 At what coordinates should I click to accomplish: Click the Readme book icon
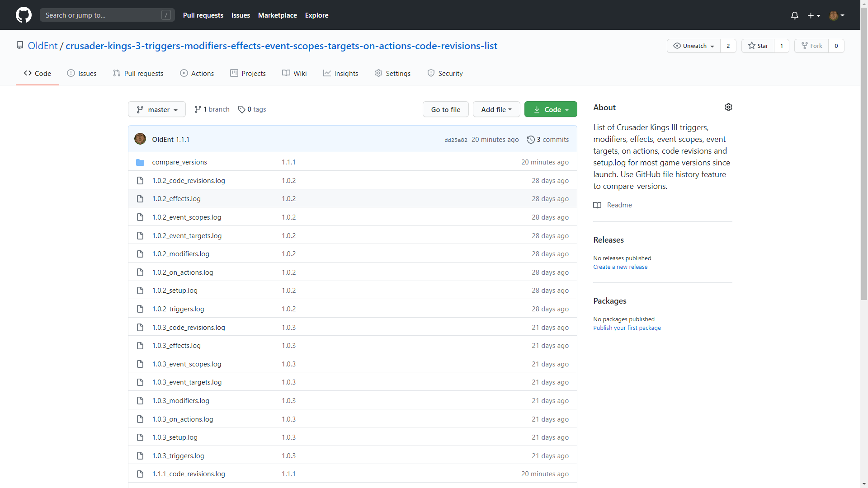[597, 205]
